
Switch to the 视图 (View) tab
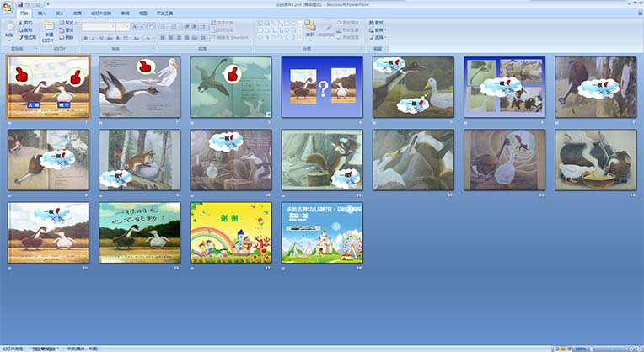point(143,13)
